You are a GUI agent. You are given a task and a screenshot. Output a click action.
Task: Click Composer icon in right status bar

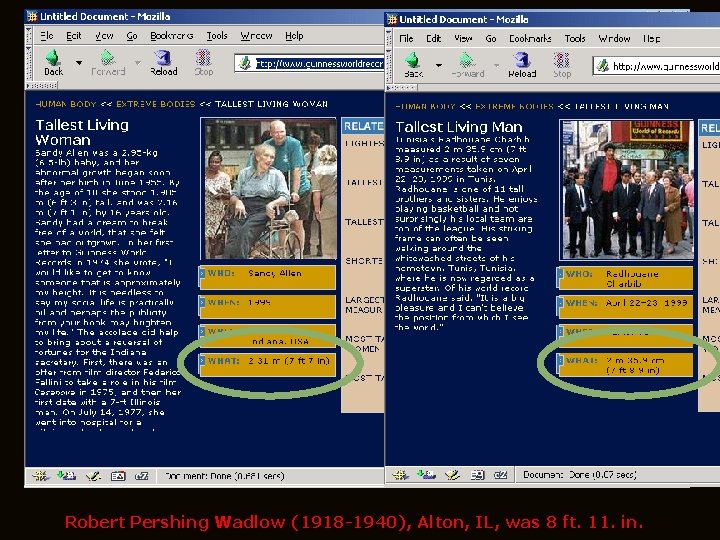click(453, 475)
